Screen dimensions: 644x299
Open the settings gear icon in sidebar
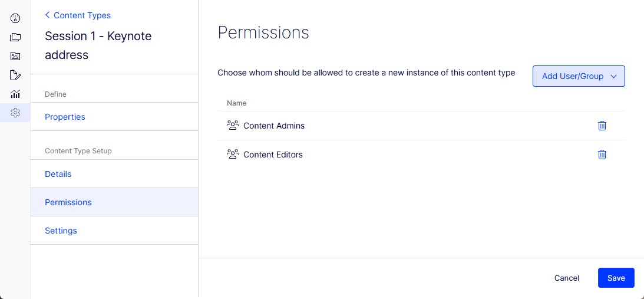(x=15, y=113)
